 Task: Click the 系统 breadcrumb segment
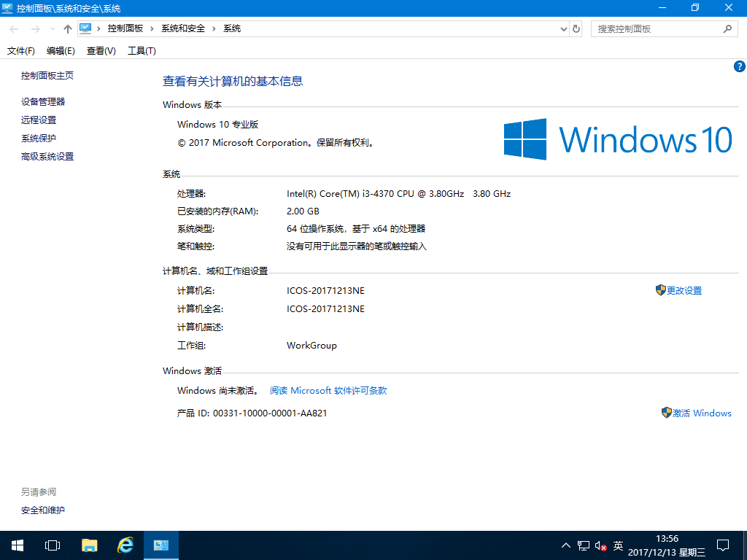point(232,28)
